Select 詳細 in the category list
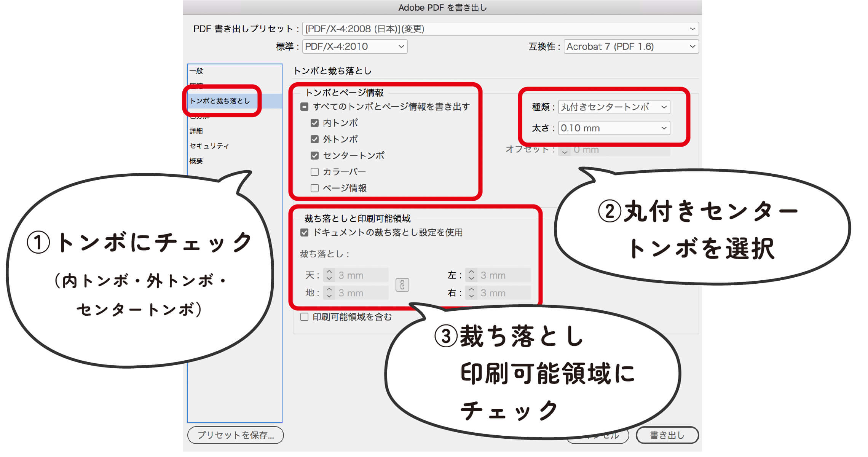 click(x=235, y=131)
